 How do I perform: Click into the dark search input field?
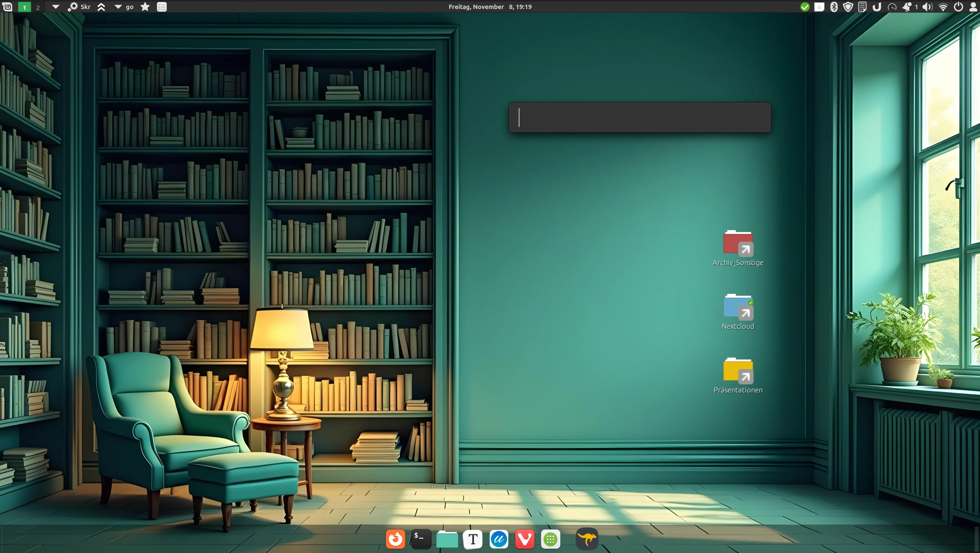(640, 117)
